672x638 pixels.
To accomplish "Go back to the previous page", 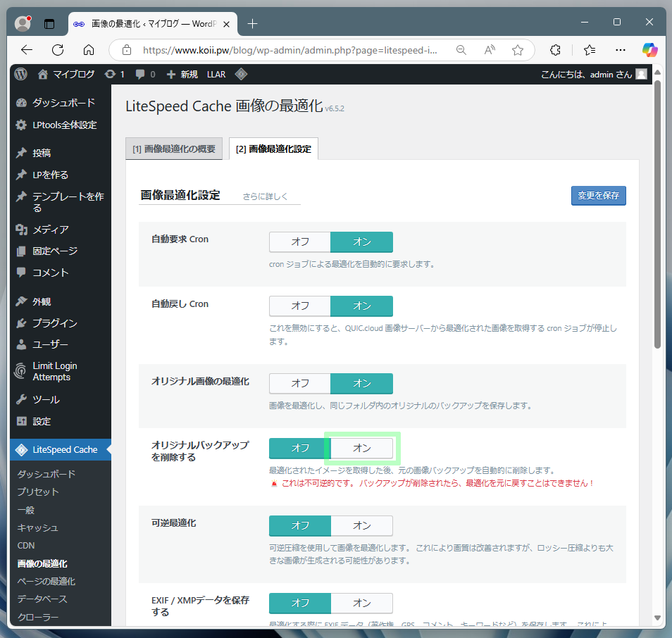I will point(27,50).
